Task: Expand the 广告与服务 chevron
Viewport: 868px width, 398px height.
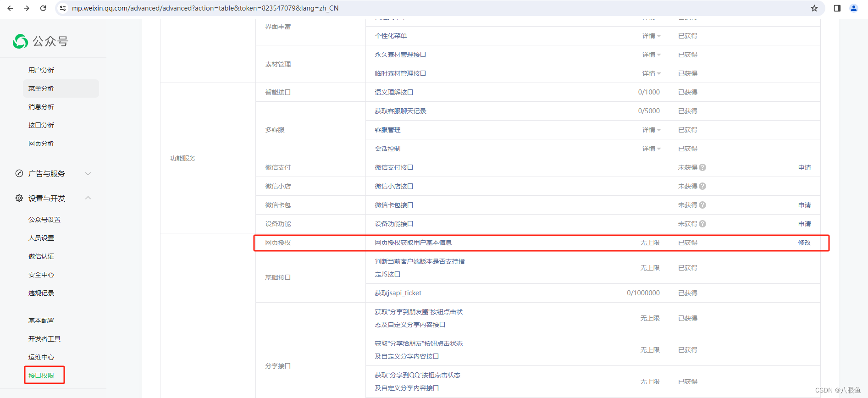Action: pyautogui.click(x=88, y=173)
